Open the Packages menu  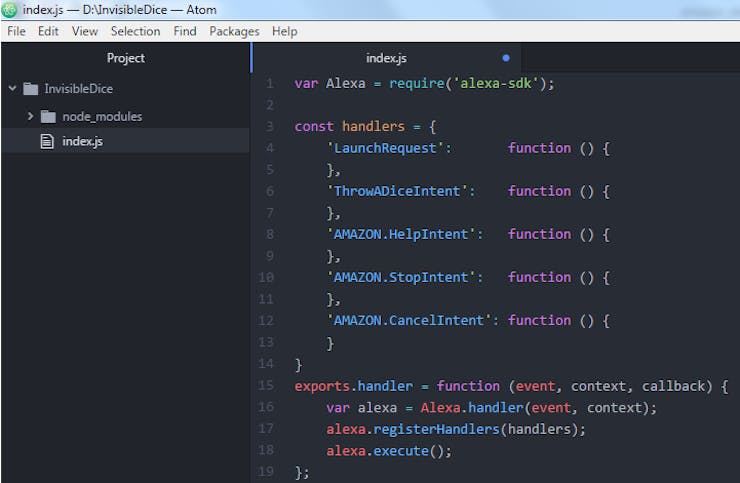point(234,31)
